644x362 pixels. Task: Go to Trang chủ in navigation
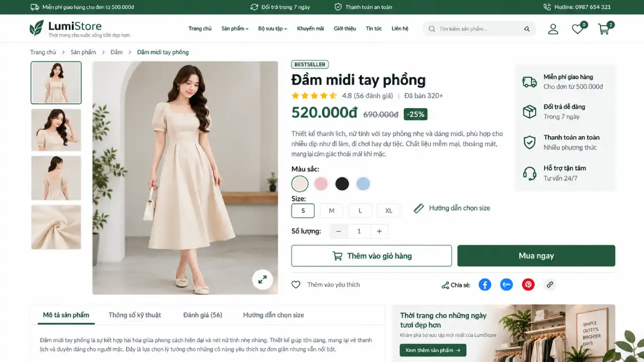(x=200, y=29)
